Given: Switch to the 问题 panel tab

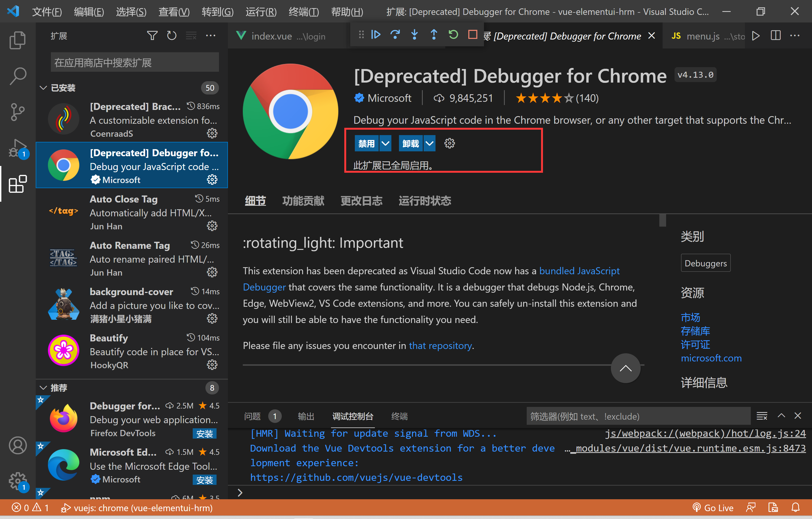Looking at the screenshot, I should pos(262,416).
